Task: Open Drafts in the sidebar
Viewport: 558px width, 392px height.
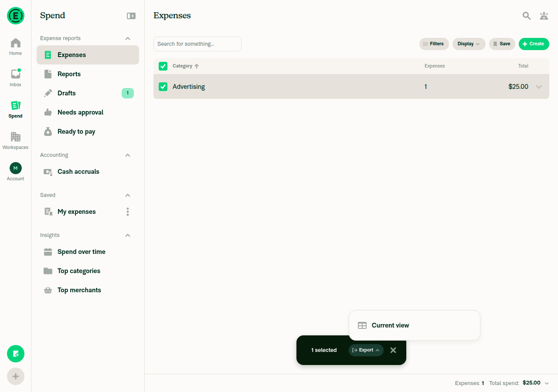Action: (88, 93)
